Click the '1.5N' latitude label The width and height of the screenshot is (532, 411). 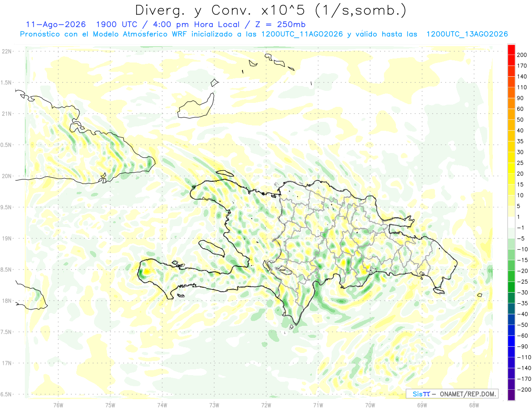coord(6,82)
